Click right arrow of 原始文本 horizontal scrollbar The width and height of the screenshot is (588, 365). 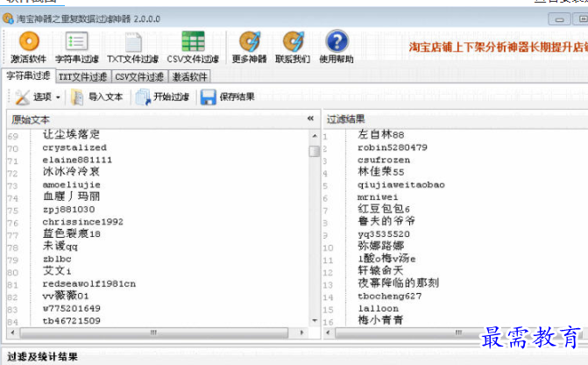tap(301, 333)
